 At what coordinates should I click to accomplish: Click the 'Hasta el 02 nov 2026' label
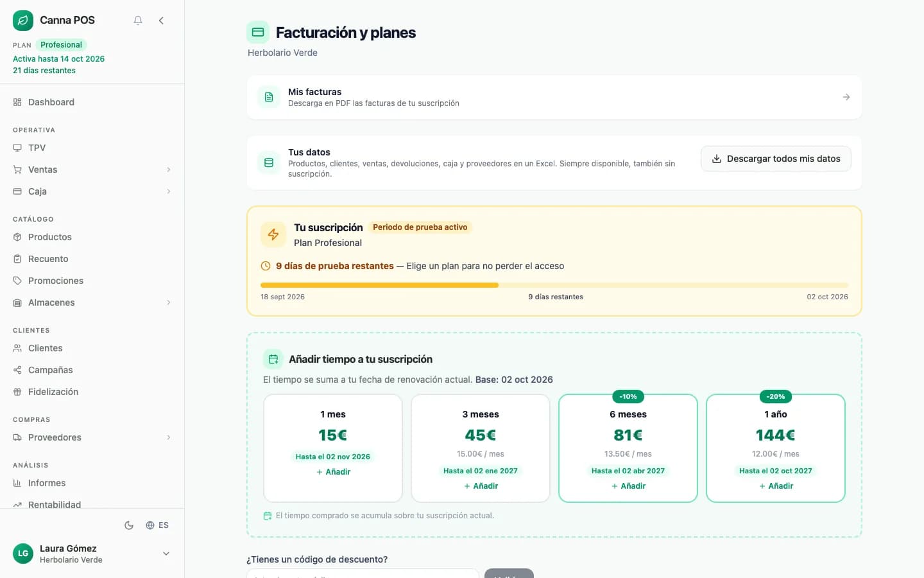pos(333,457)
